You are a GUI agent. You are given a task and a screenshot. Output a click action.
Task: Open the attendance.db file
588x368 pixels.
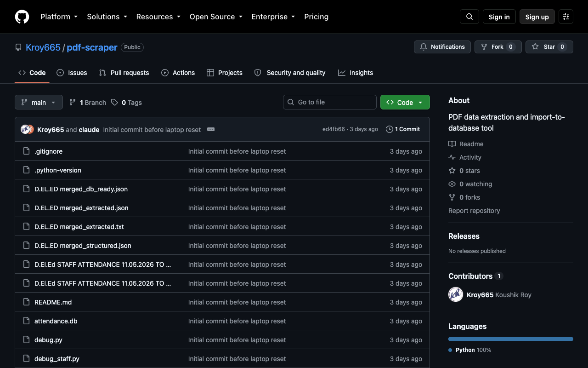click(x=56, y=321)
